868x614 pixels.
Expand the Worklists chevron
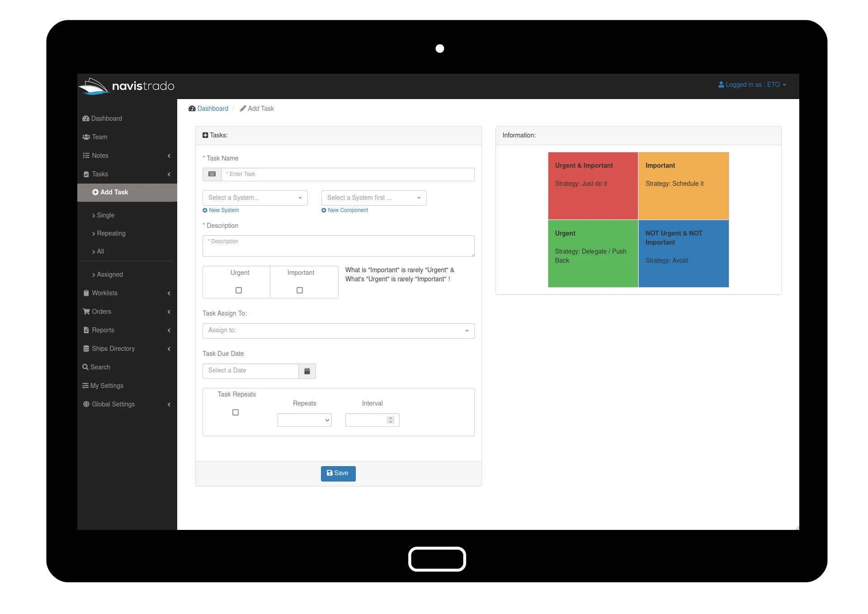(x=169, y=293)
